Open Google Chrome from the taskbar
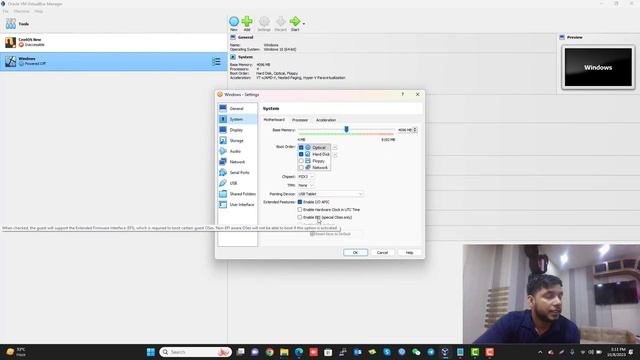Screen dimensions: 640x360 [x=269, y=352]
